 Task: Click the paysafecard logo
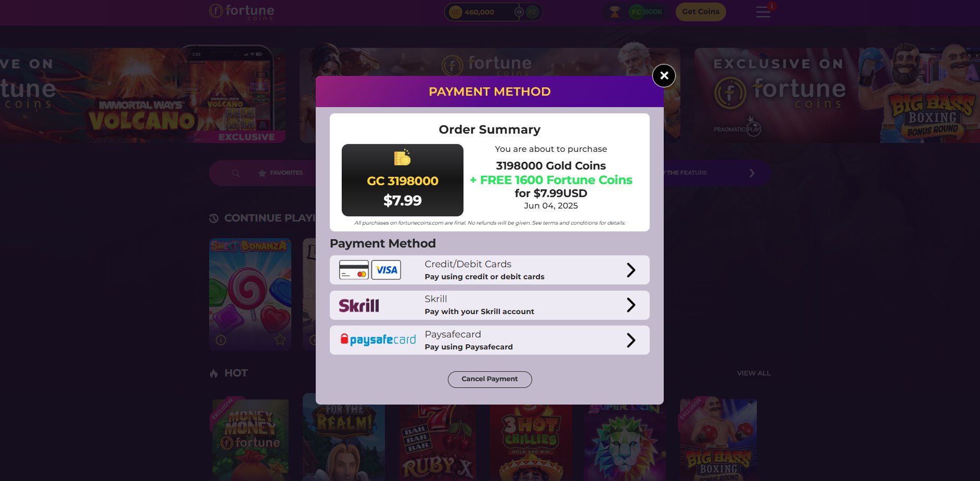378,340
